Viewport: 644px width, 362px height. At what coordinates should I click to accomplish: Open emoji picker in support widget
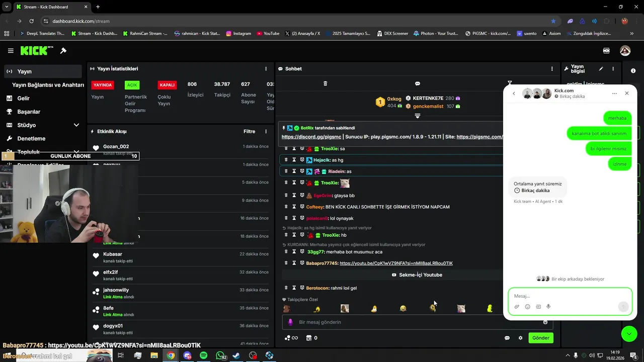(x=527, y=307)
